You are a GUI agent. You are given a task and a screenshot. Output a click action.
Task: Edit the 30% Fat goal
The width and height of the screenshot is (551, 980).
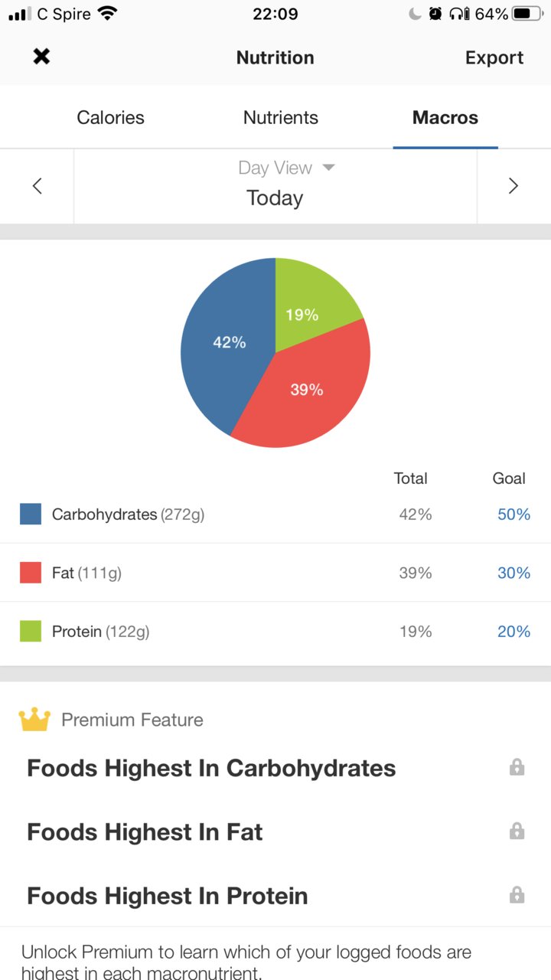click(514, 573)
